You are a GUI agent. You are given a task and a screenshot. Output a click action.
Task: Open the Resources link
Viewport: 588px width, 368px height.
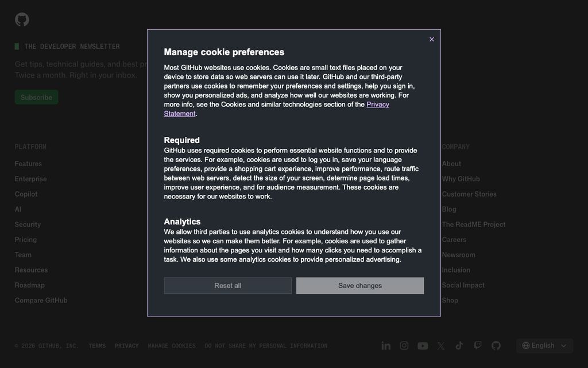pos(31,270)
